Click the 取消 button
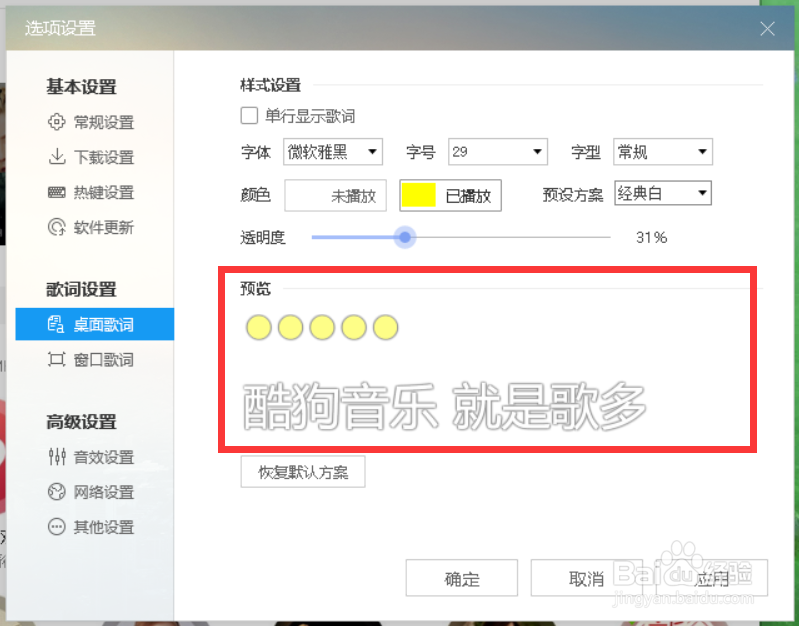Screen dimensions: 799x626 point(587,578)
